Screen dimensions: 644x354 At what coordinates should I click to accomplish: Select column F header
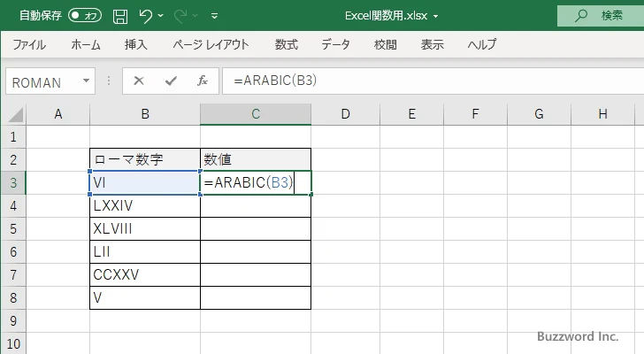(475, 114)
